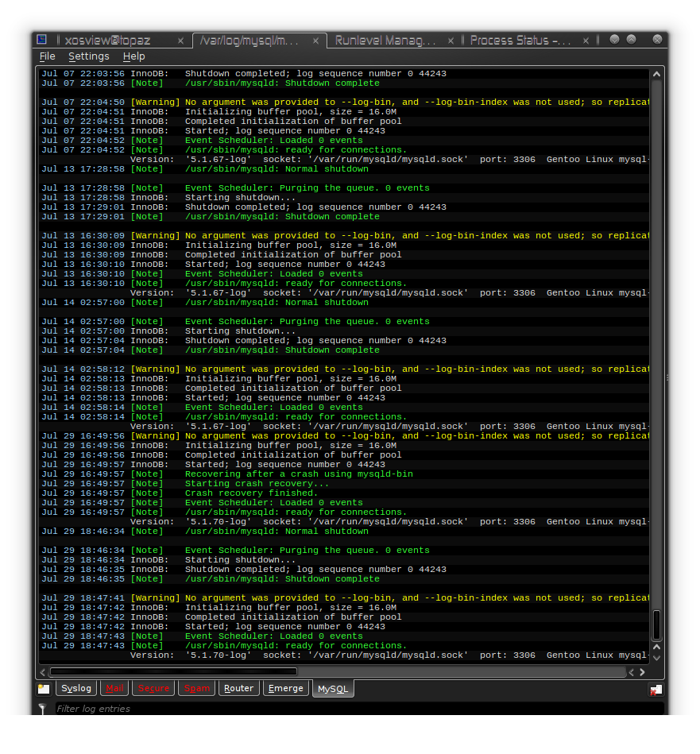Screen dimensions: 700x754
Task: Close the /var/log/mysql tab
Action: coord(316,41)
